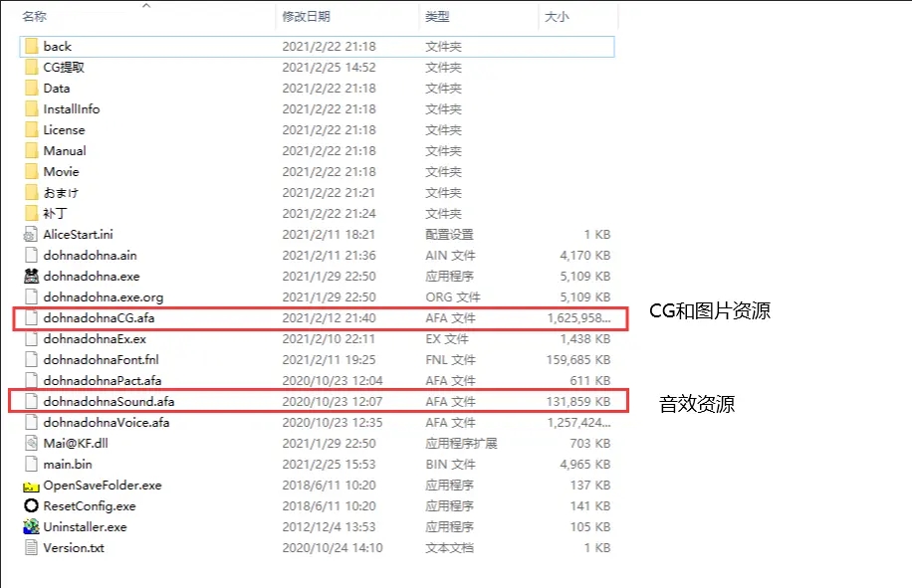The width and height of the screenshot is (912, 588).
Task: Click the file name OpenSaveFolder.exe
Action: coord(103,486)
